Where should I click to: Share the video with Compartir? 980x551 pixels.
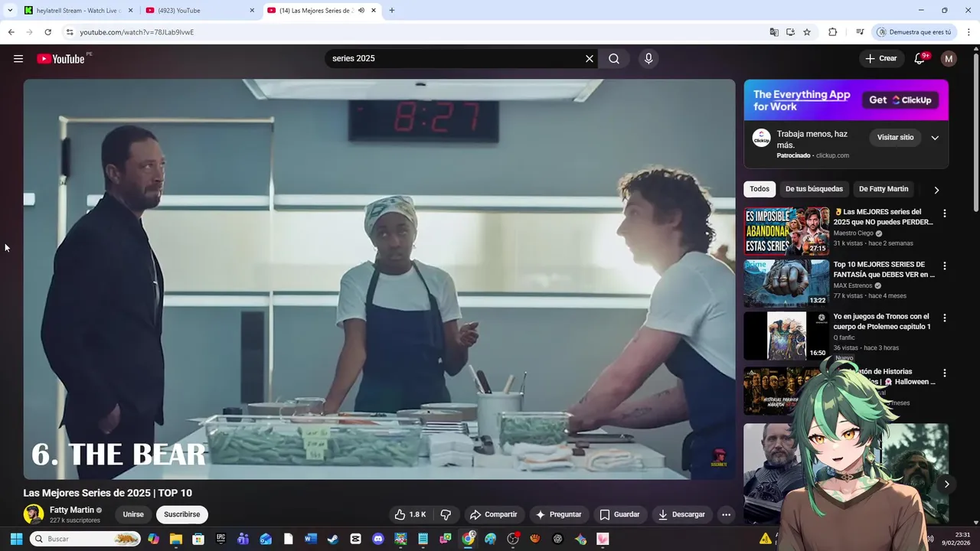coord(494,515)
